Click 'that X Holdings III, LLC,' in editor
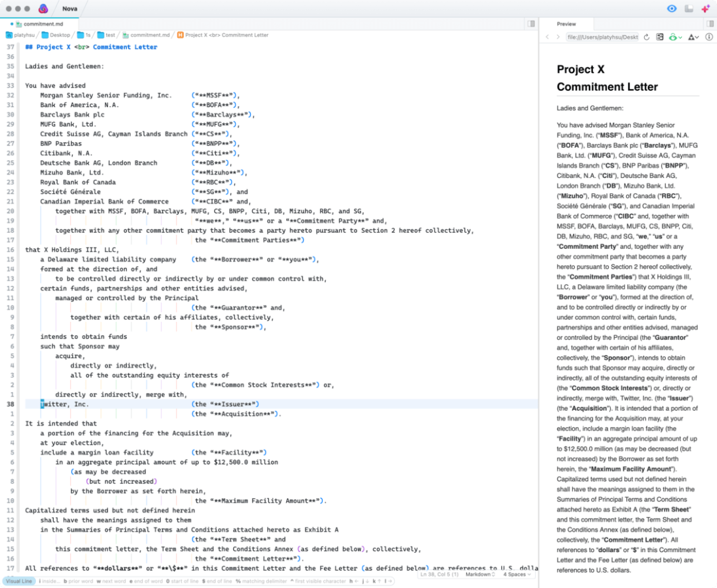 coord(72,250)
